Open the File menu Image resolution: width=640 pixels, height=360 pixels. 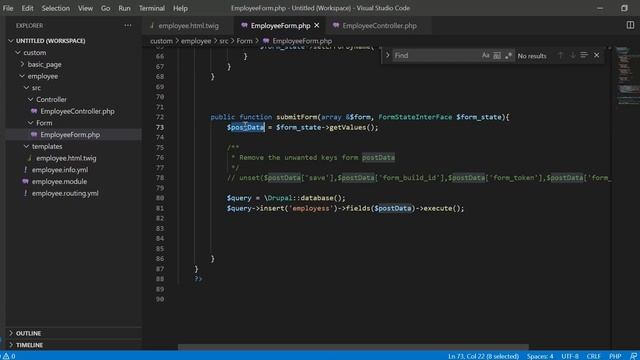[x=8, y=8]
